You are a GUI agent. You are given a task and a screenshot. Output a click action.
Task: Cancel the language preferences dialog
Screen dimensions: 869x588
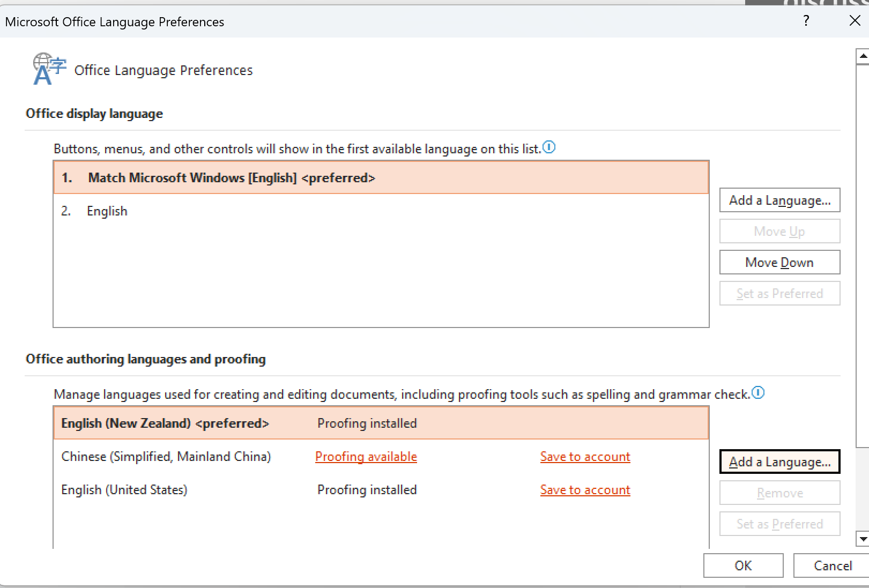tap(833, 565)
